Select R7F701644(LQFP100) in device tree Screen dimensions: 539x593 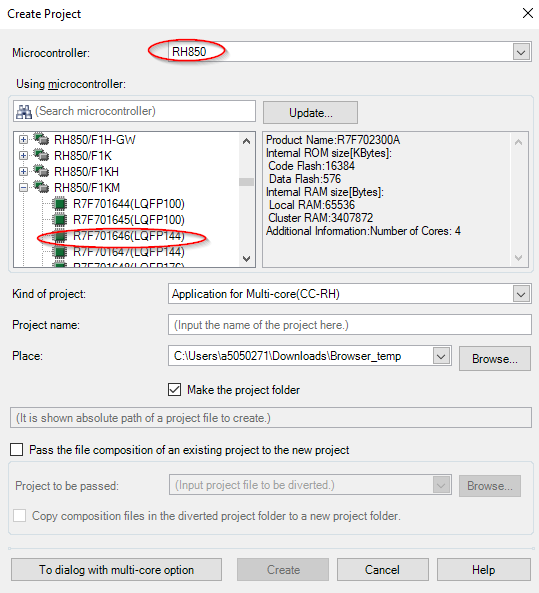(x=129, y=204)
